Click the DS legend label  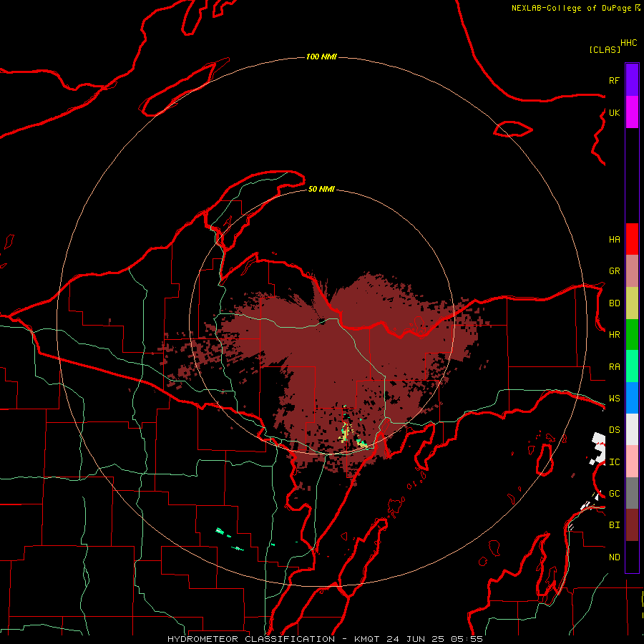click(x=614, y=430)
